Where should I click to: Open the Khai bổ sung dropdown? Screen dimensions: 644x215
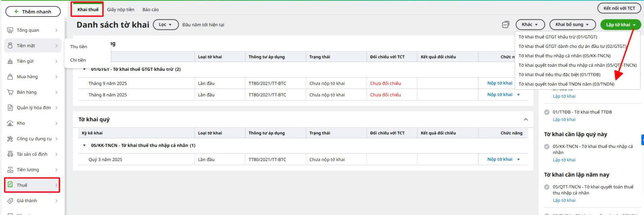[572, 25]
